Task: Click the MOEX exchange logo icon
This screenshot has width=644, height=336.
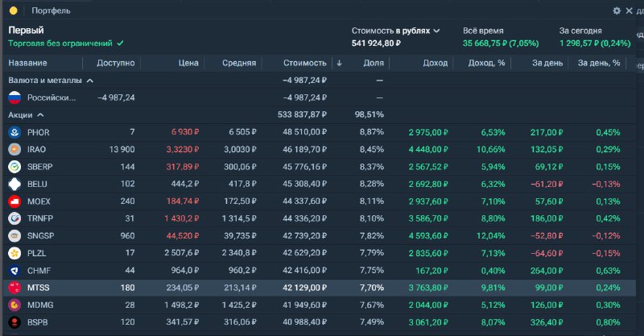Action: (14, 201)
